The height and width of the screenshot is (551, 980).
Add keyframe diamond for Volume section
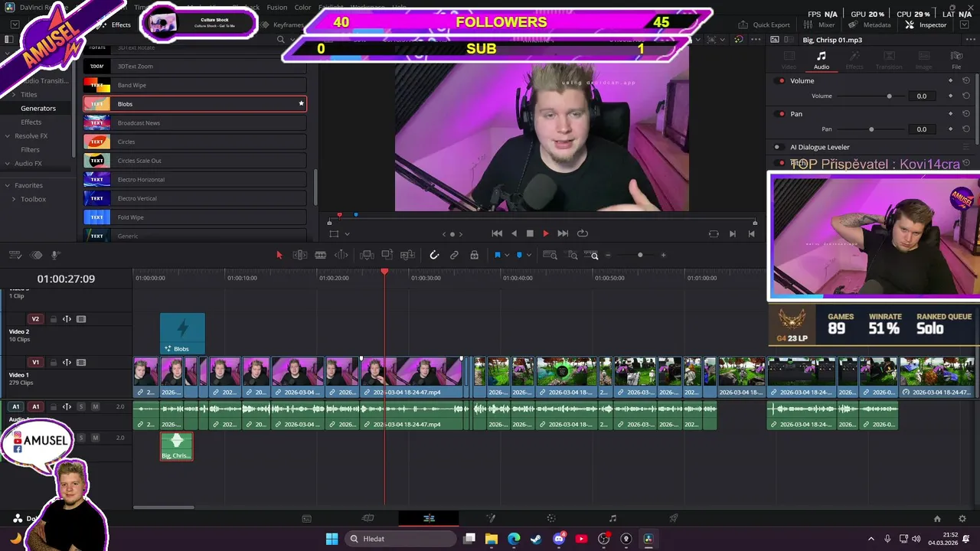[951, 80]
